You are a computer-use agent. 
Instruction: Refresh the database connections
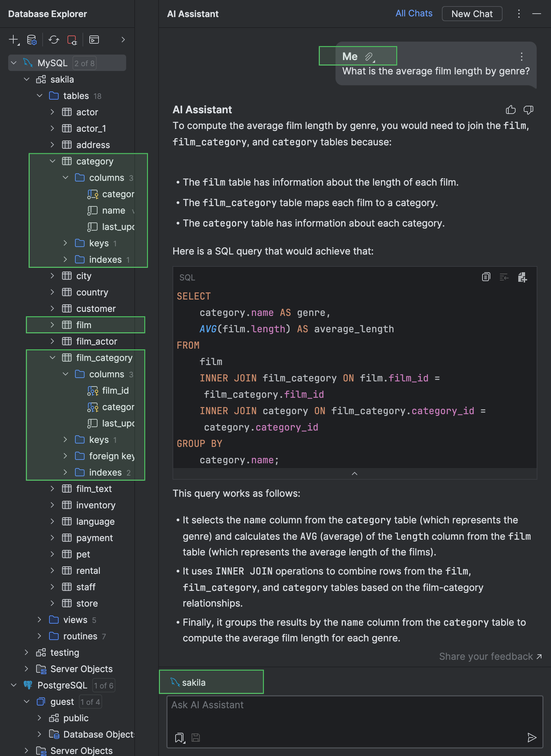54,40
